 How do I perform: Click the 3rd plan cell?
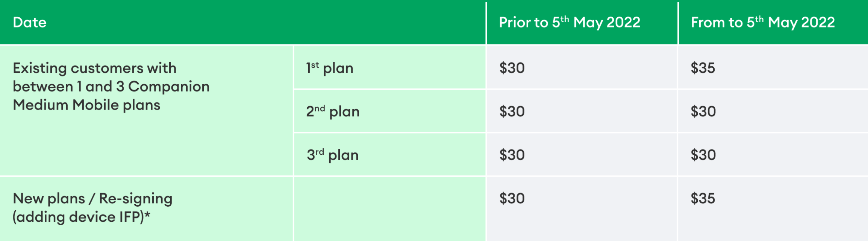332,155
